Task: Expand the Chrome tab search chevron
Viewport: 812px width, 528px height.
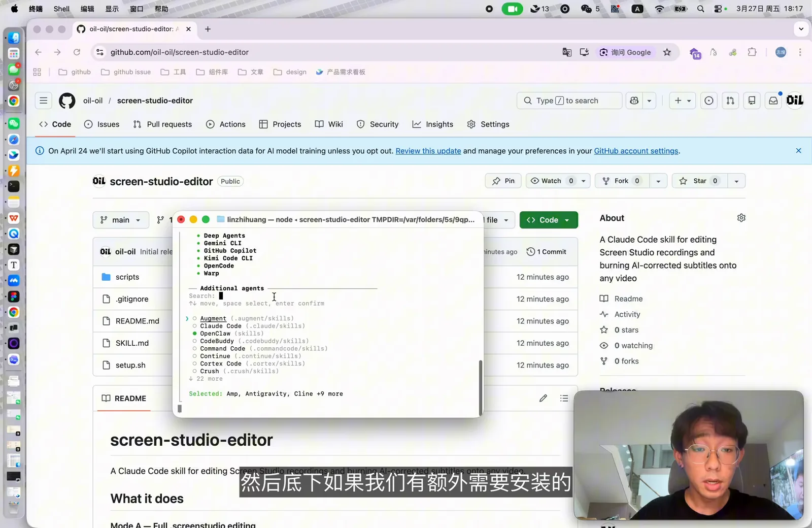Action: [x=801, y=29]
